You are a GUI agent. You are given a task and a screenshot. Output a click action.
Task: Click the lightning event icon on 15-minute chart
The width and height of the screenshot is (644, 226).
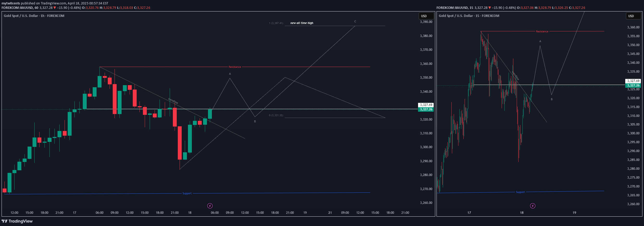click(533, 206)
